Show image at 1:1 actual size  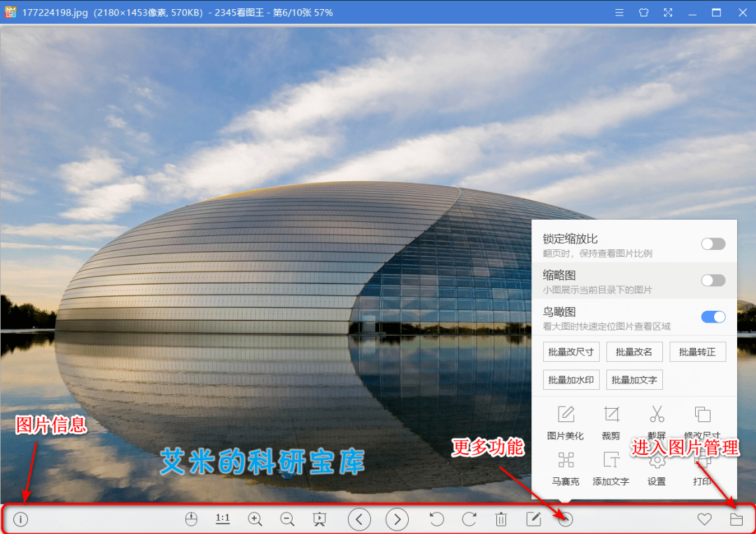(223, 519)
